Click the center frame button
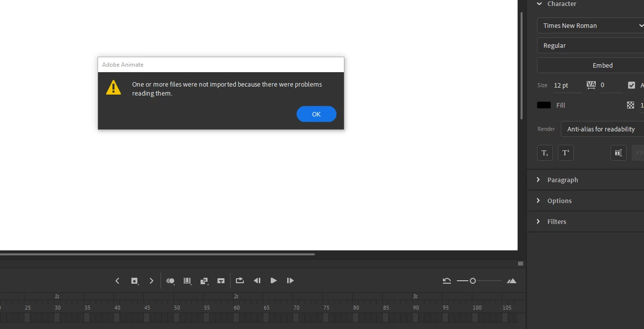The width and height of the screenshot is (644, 329). click(221, 281)
